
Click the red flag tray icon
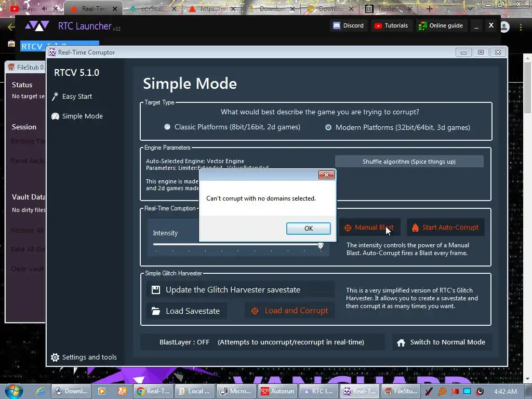point(455,391)
